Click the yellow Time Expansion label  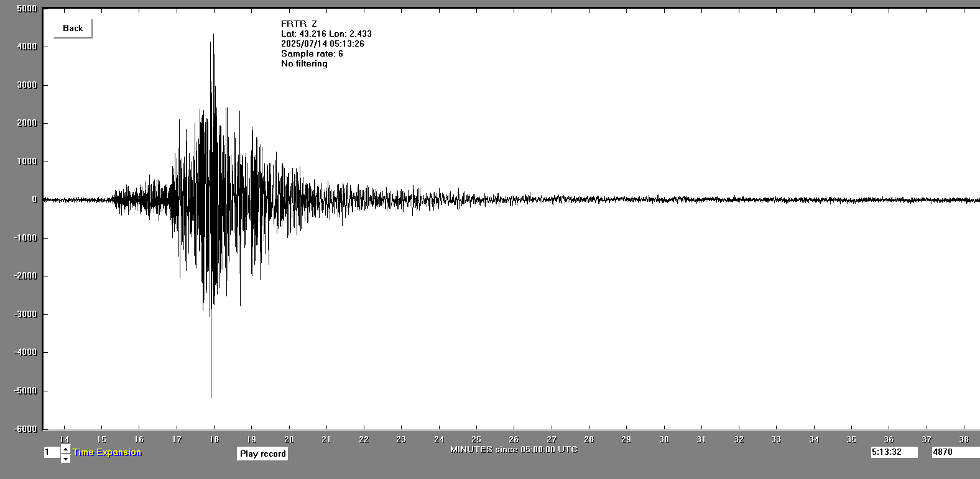107,452
